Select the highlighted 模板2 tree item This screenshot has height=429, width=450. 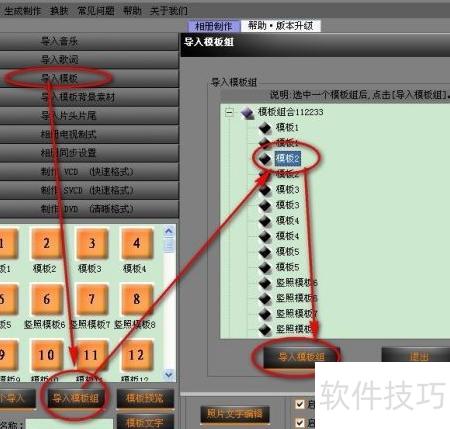pos(287,158)
